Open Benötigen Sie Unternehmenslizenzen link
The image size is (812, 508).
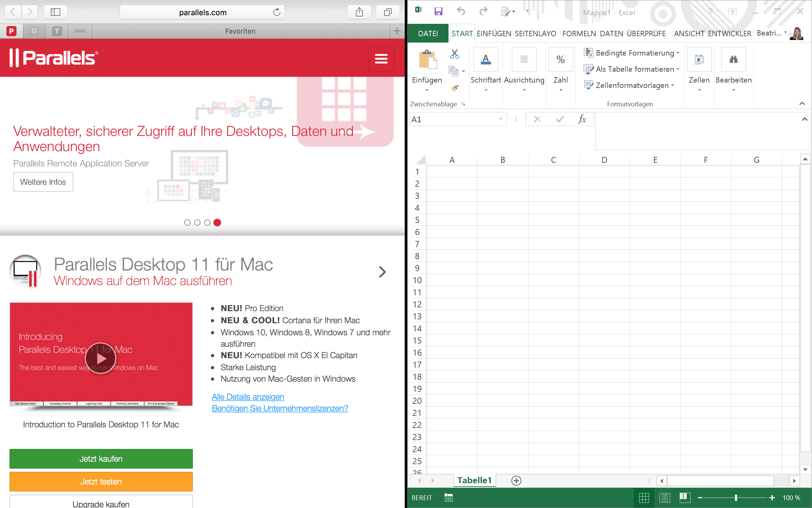tap(280, 408)
